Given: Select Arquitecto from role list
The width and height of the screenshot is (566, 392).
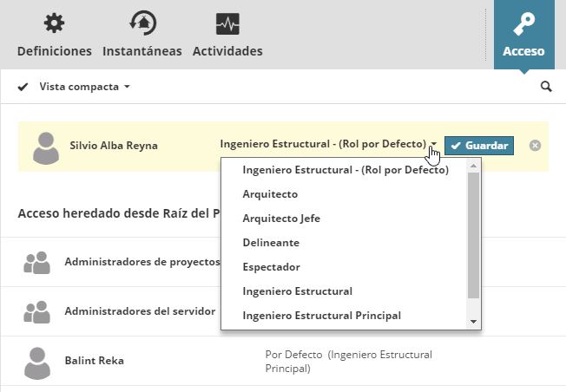Looking at the screenshot, I should click(x=270, y=194).
